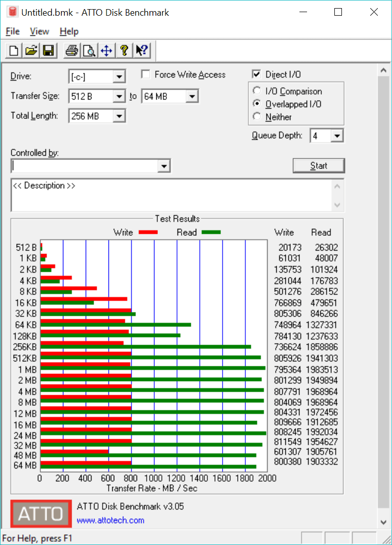Image resolution: width=392 pixels, height=545 pixels.
Task: Click the Description box scroll down arrow
Action: pyautogui.click(x=337, y=205)
